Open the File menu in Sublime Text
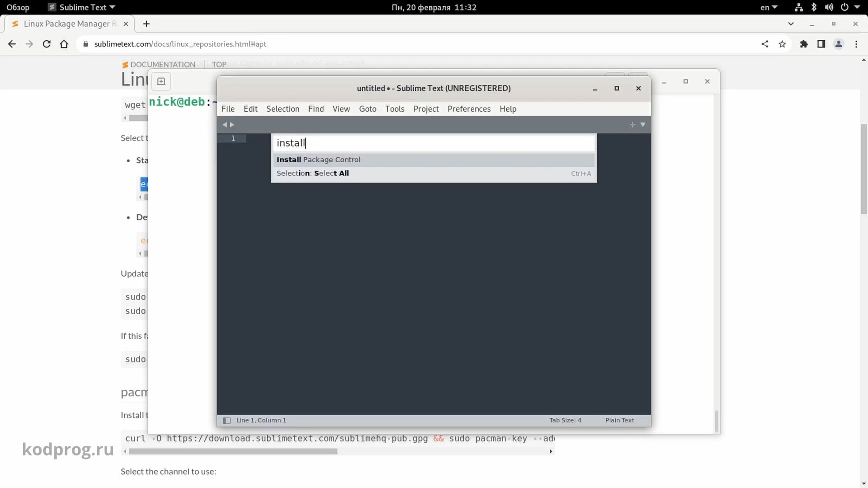The width and height of the screenshot is (868, 488). [x=228, y=109]
